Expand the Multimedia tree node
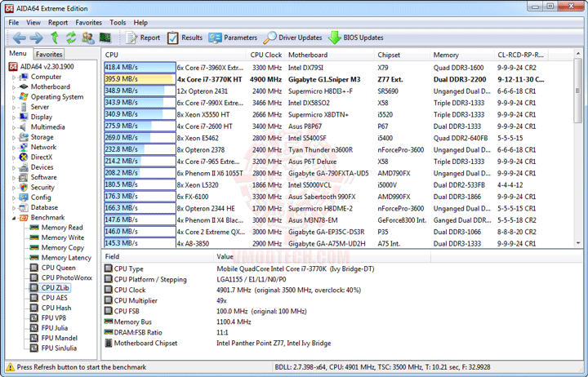 14,128
